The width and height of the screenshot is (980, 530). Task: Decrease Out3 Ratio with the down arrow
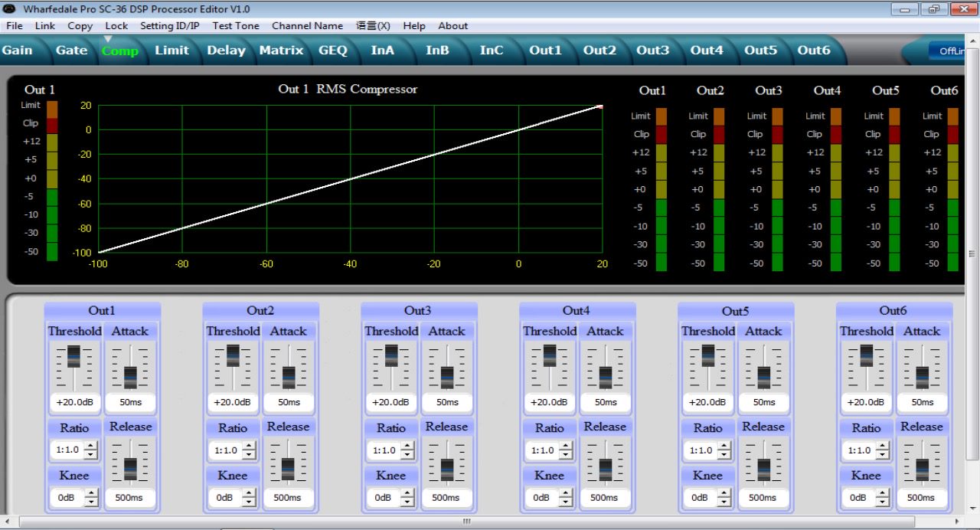tap(408, 455)
